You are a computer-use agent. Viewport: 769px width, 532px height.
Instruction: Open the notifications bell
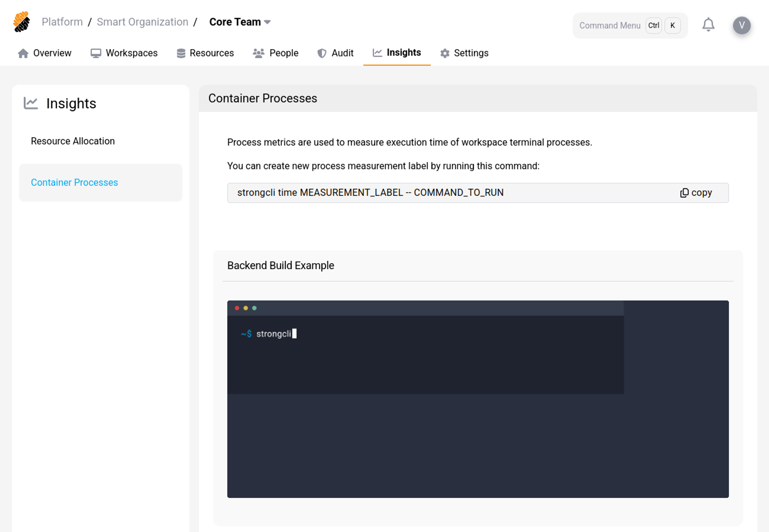[x=708, y=25]
